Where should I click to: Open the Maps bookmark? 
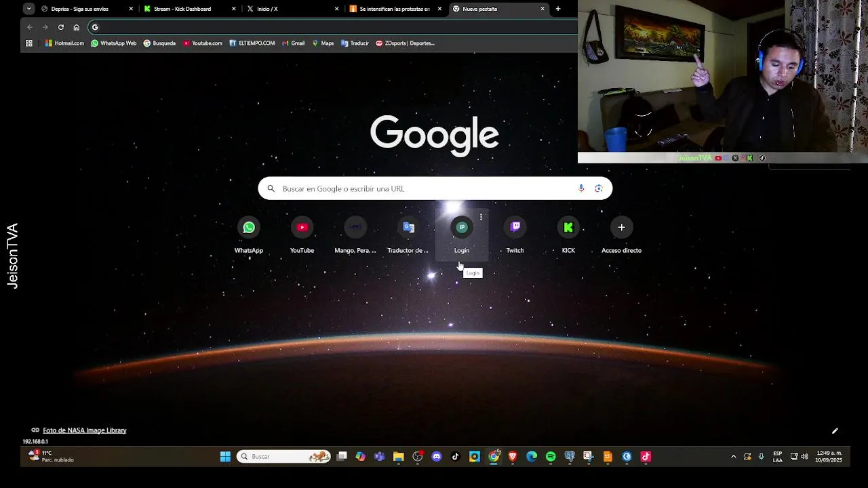(323, 43)
